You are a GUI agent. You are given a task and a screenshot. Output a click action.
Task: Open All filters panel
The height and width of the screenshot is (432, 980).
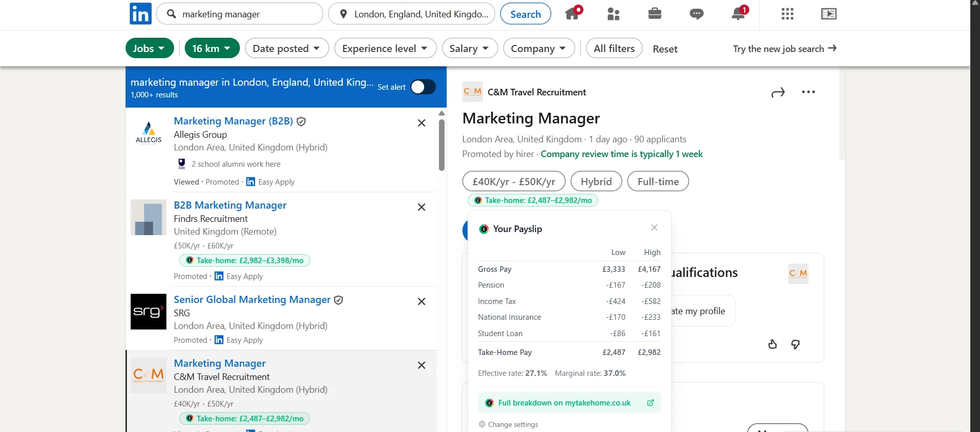[x=614, y=48]
